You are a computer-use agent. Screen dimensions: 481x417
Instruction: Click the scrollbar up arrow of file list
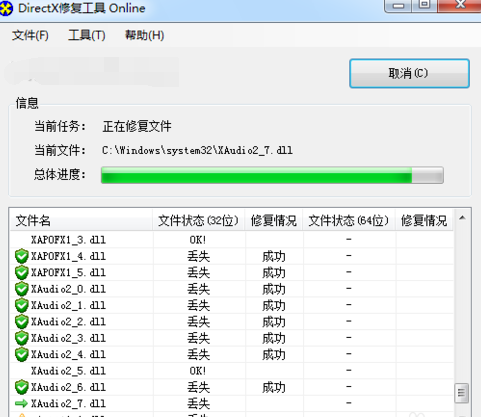(x=462, y=218)
